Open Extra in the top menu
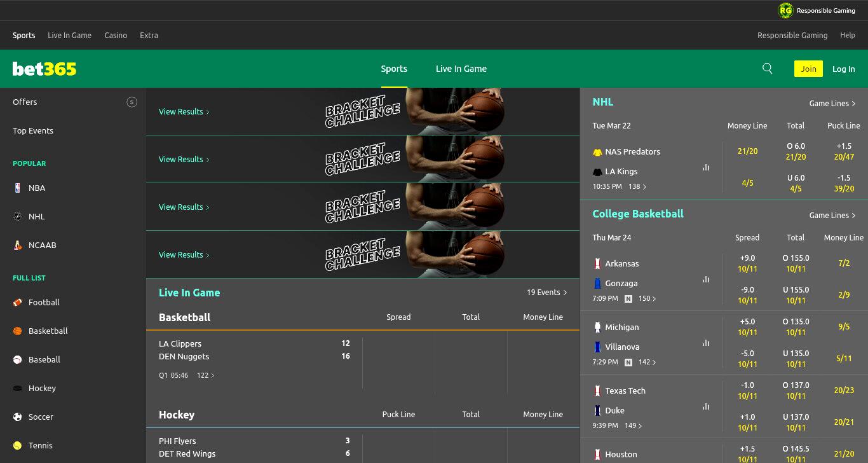Image resolution: width=868 pixels, height=463 pixels. click(x=149, y=35)
